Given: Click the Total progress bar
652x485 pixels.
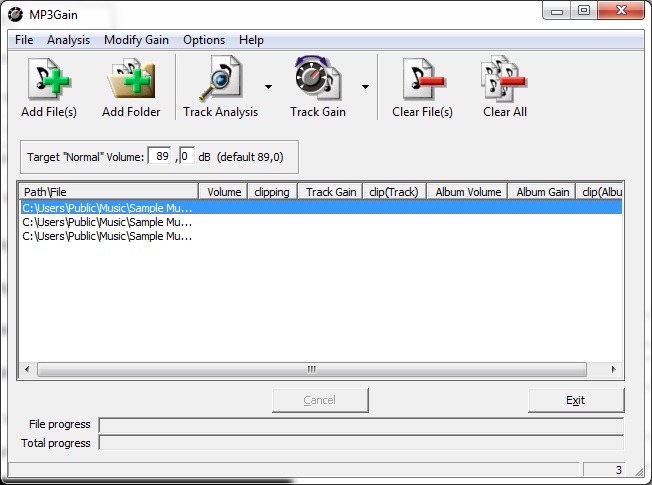Looking at the screenshot, I should [x=361, y=443].
